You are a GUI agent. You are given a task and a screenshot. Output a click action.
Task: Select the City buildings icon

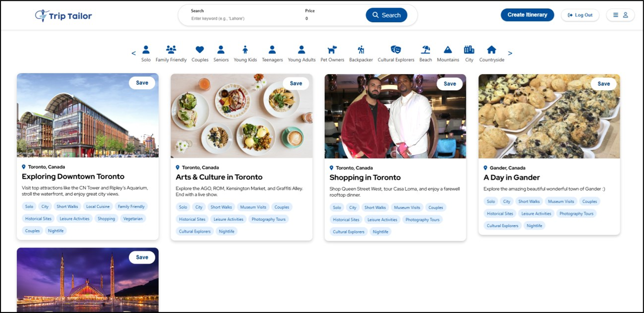469,50
